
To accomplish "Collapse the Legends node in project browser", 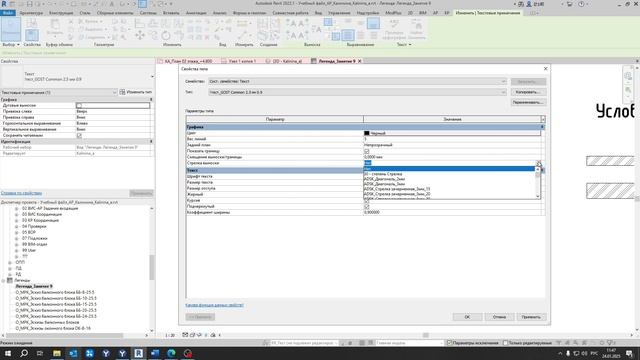I will tap(3, 280).
